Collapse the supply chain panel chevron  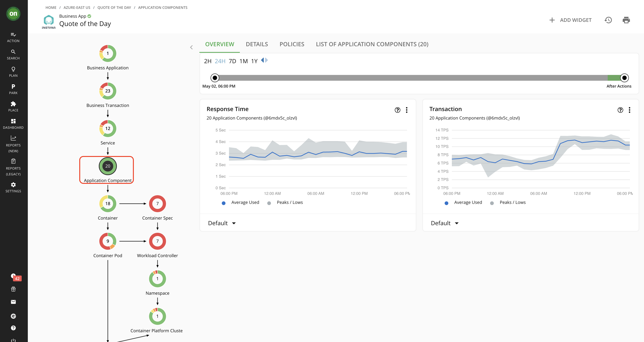[191, 47]
